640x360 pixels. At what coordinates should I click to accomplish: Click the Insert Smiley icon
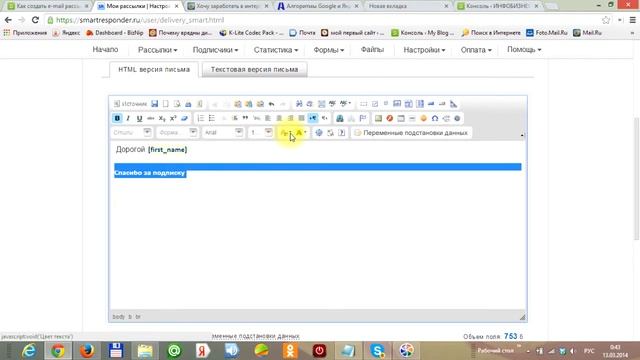click(424, 118)
